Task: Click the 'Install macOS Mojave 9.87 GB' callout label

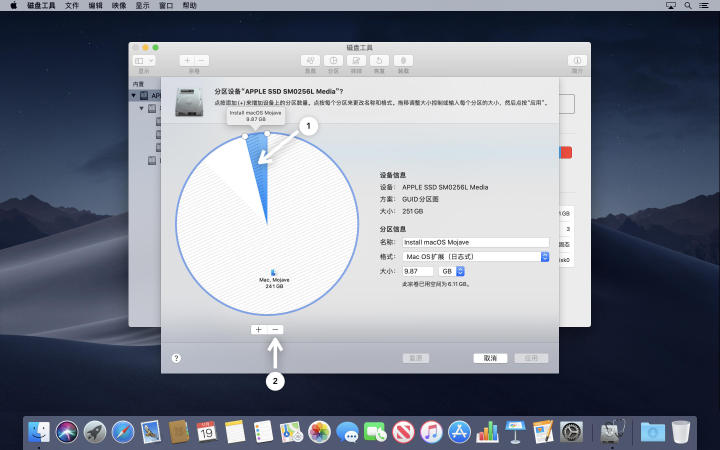Action: [x=256, y=116]
